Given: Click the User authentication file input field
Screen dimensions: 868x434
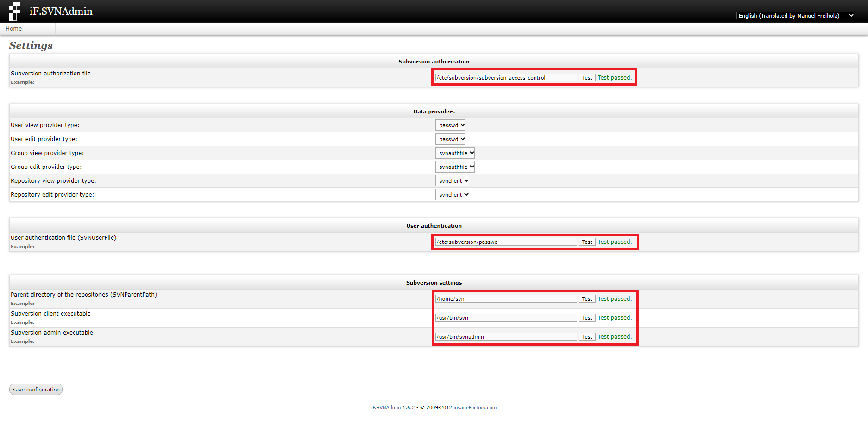Looking at the screenshot, I should coord(506,242).
